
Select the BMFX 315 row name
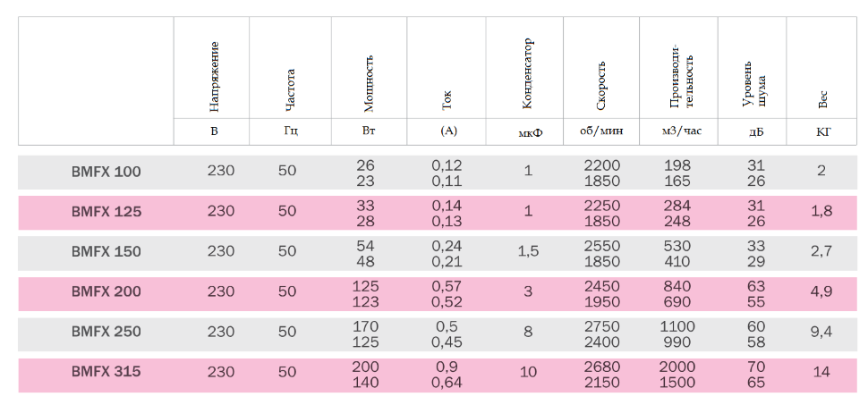point(106,372)
